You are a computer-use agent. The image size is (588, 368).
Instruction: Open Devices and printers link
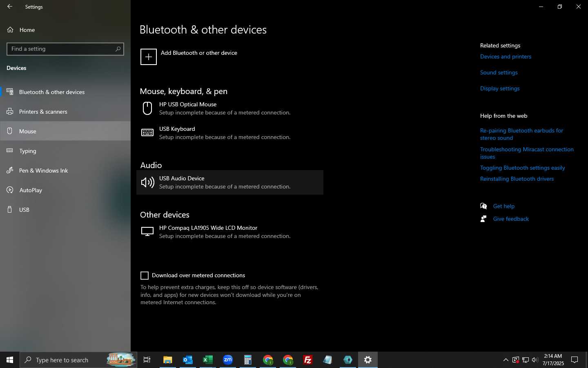click(x=506, y=57)
